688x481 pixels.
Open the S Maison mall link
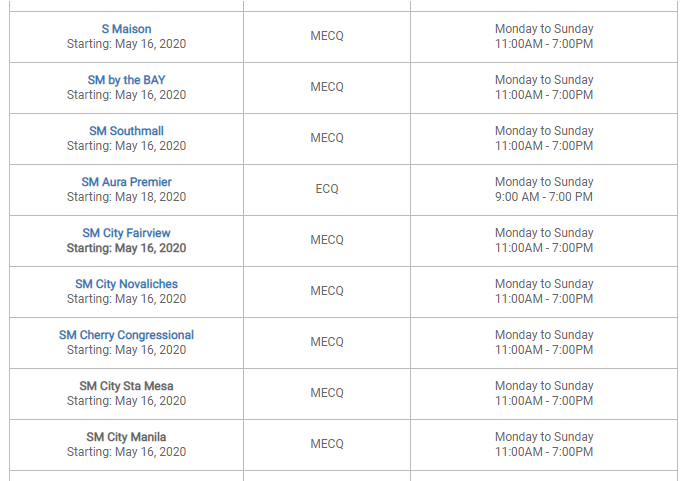coord(126,29)
